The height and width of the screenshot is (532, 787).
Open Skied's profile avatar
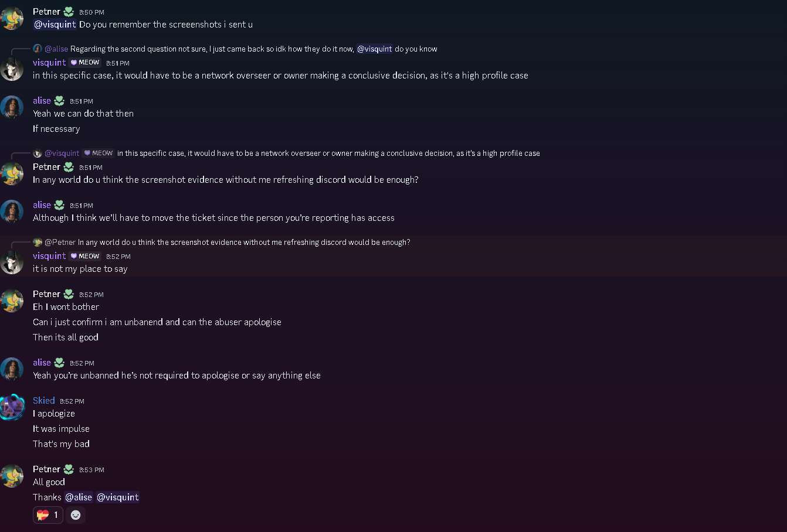[12, 407]
